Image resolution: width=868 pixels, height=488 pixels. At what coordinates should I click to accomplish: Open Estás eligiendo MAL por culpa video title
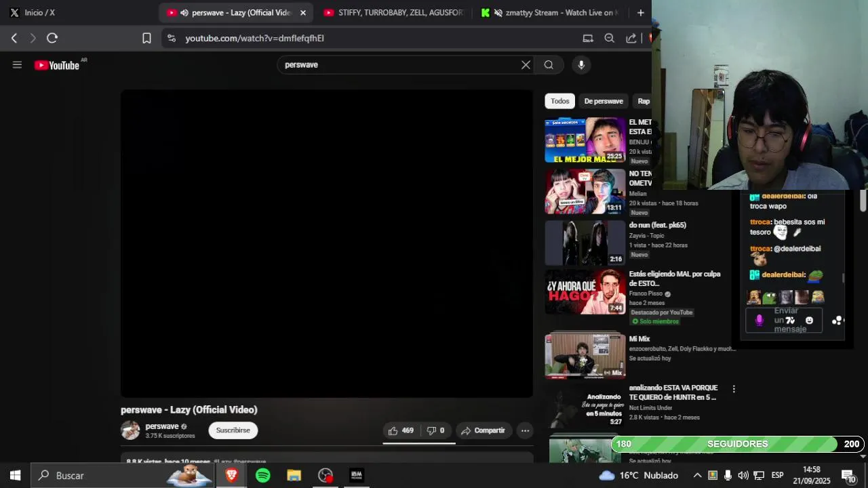click(675, 279)
